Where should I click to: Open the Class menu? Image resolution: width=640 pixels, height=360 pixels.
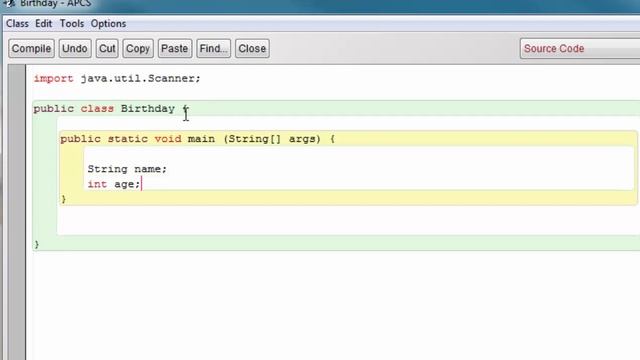point(17,24)
